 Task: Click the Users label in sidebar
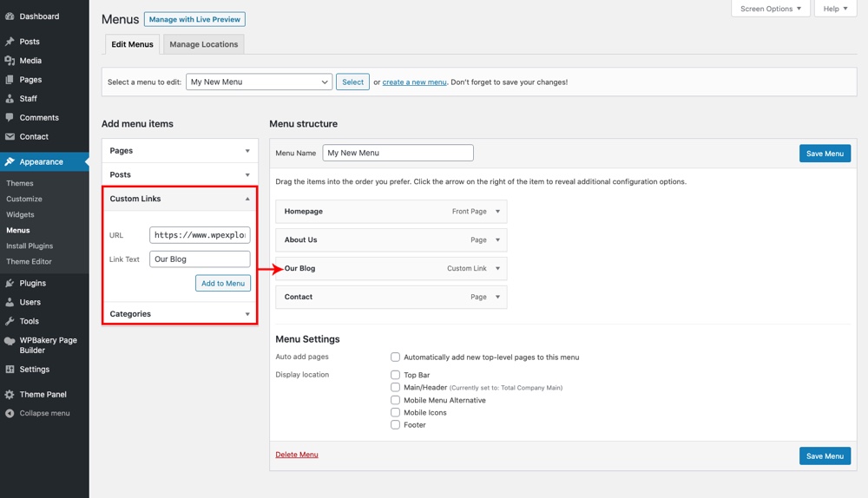click(30, 302)
